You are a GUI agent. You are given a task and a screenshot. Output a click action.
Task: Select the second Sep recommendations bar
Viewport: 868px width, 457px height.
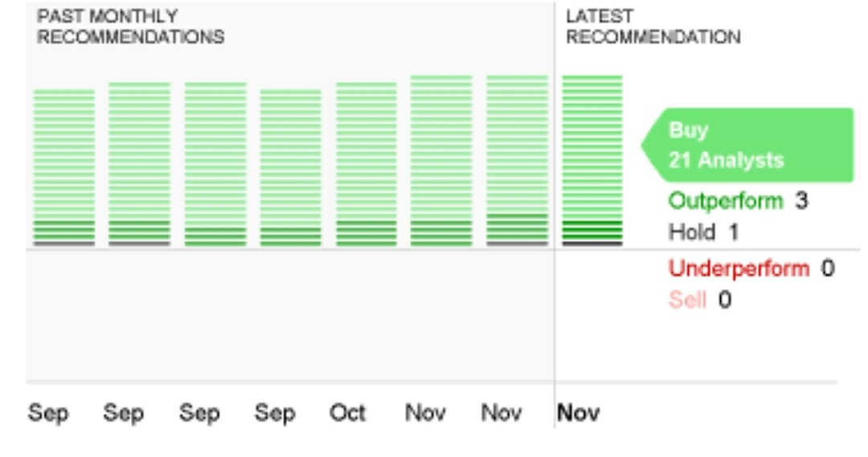click(x=140, y=164)
